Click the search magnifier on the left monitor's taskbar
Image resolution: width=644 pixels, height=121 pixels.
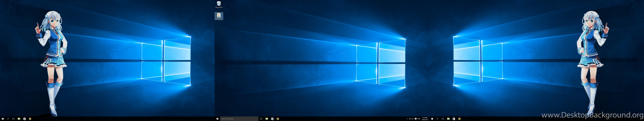(8, 119)
